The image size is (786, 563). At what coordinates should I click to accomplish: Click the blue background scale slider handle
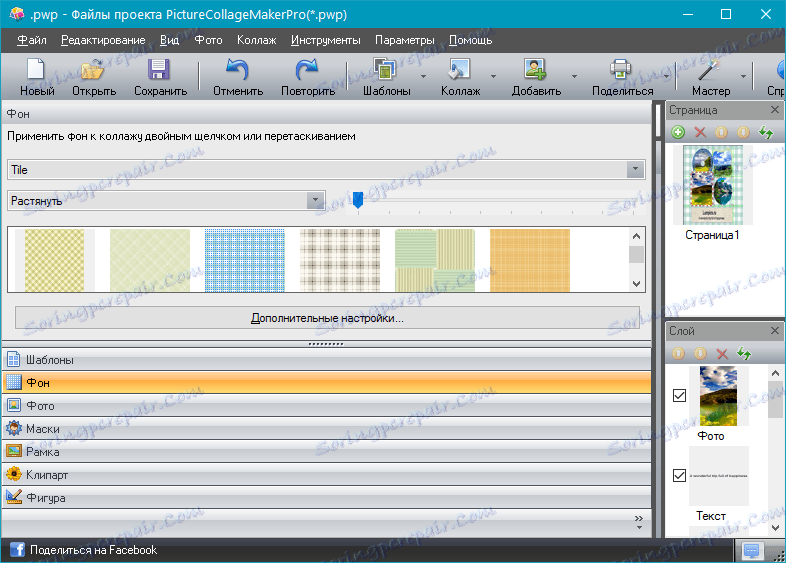point(357,200)
